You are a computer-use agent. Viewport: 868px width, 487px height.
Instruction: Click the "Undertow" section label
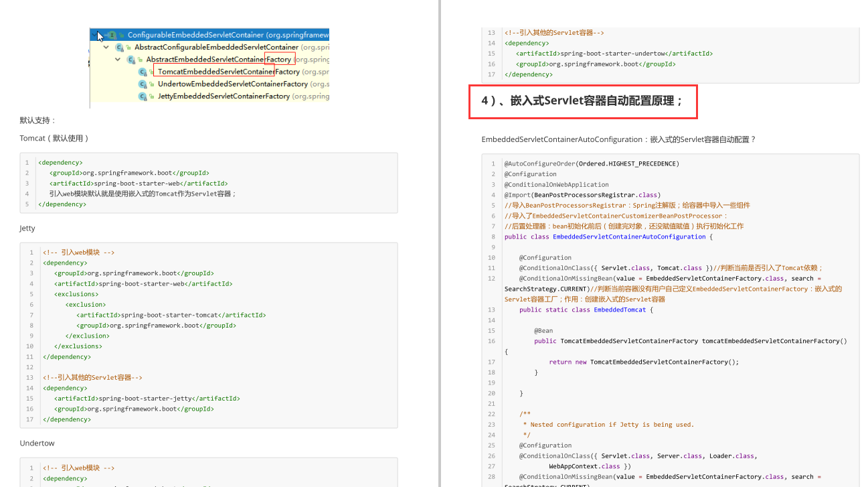(37, 443)
